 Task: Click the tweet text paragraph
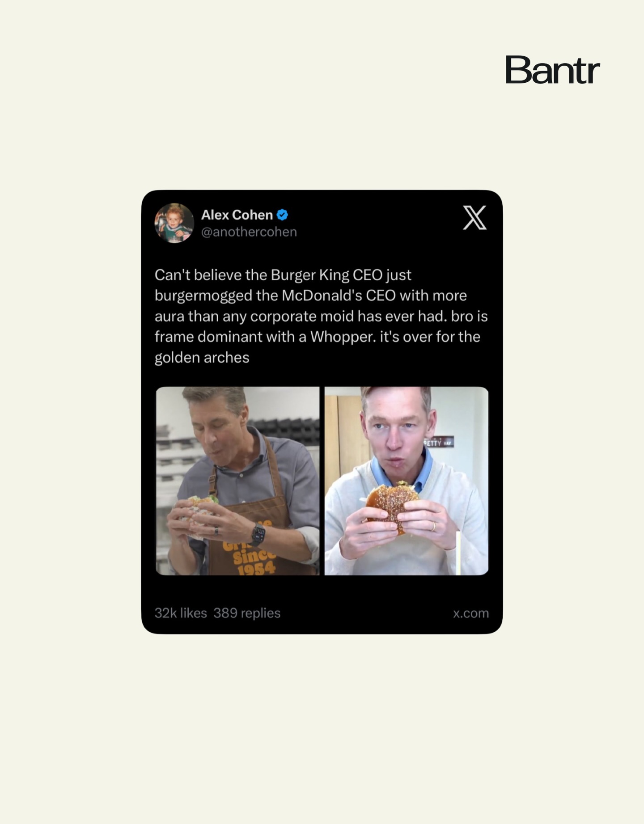coord(321,316)
